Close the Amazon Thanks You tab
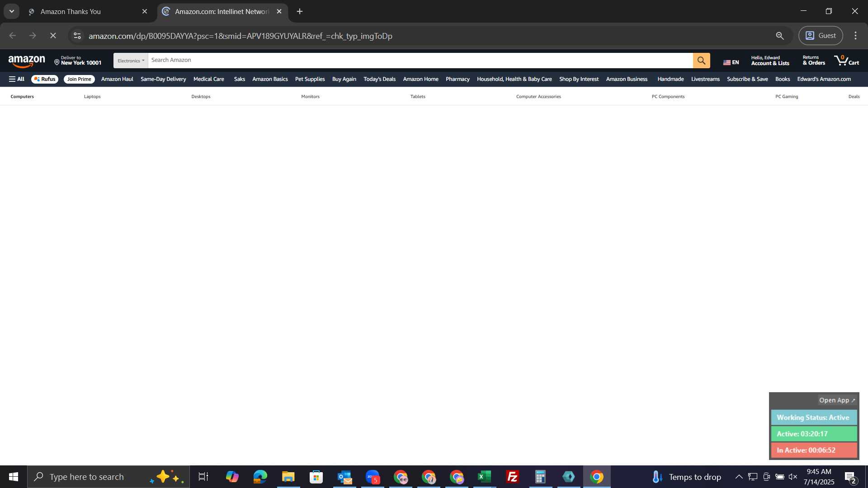Viewport: 868px width, 488px height. coord(145,12)
